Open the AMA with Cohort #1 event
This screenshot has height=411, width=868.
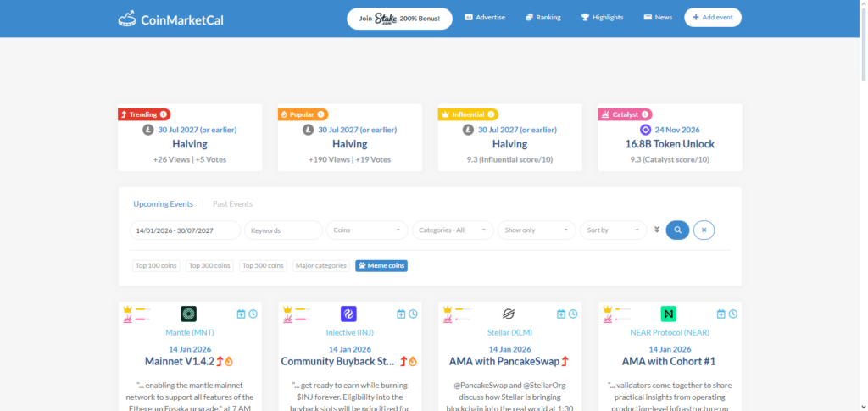(669, 361)
